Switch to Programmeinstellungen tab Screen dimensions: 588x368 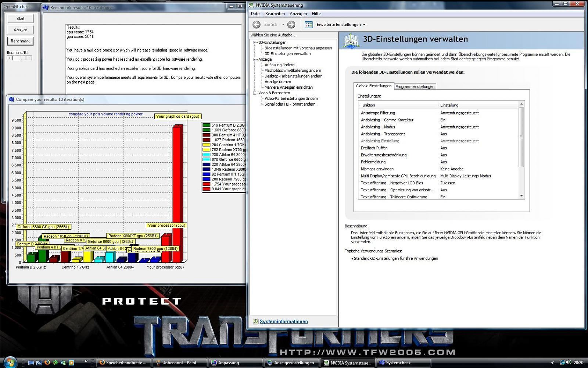point(415,86)
